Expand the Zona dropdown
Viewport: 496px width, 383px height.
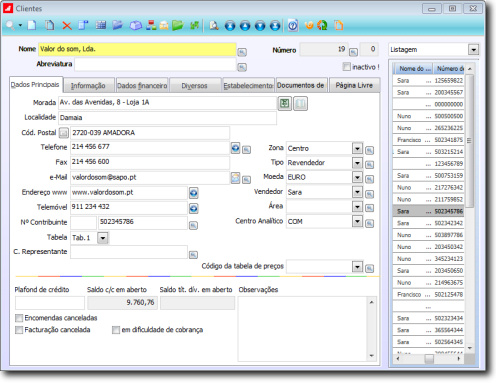[357, 148]
